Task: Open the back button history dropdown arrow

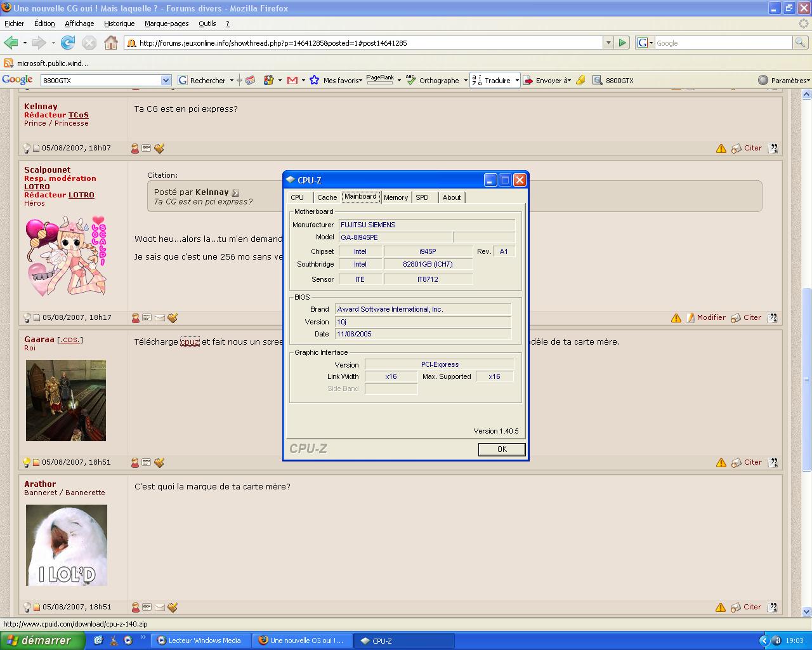Action: coord(25,43)
